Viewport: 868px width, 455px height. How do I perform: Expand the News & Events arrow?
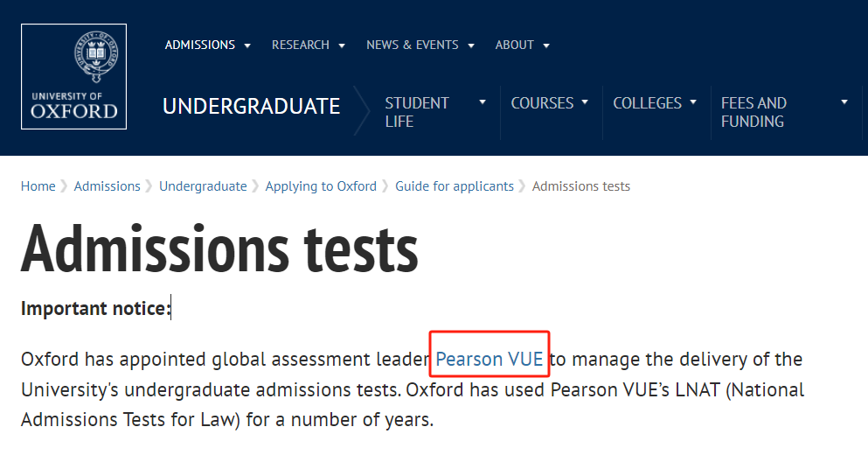pos(471,45)
